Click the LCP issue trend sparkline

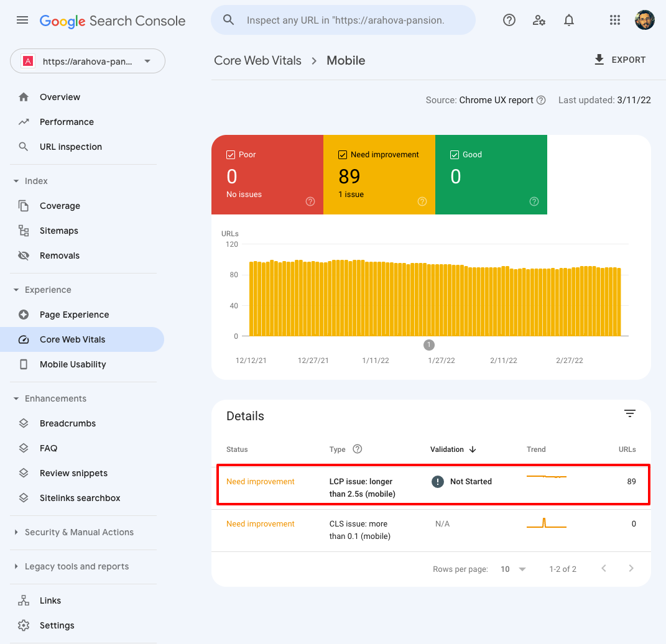(546, 477)
